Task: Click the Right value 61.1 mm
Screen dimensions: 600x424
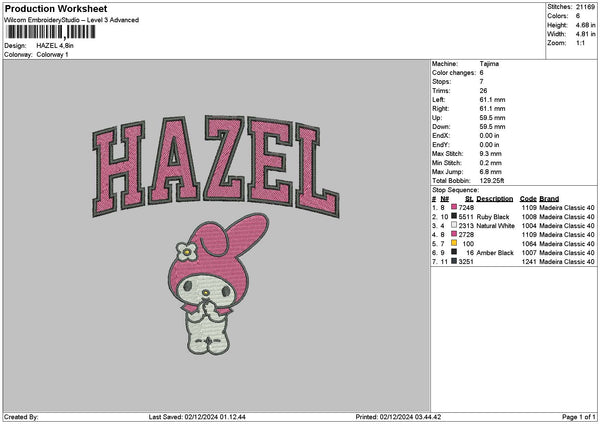Action: click(492, 109)
